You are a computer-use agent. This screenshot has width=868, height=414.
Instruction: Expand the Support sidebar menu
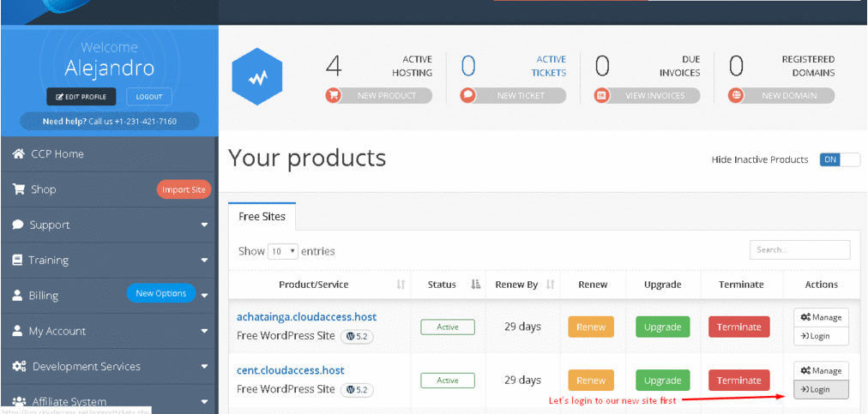click(x=204, y=225)
